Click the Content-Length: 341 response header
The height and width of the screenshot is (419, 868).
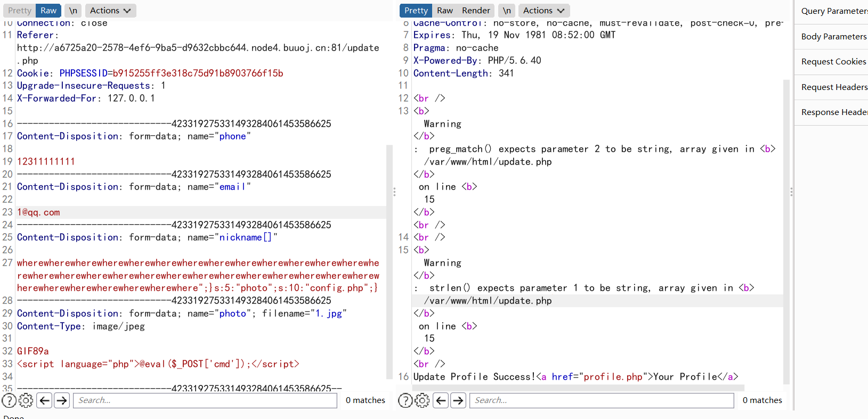(x=464, y=73)
